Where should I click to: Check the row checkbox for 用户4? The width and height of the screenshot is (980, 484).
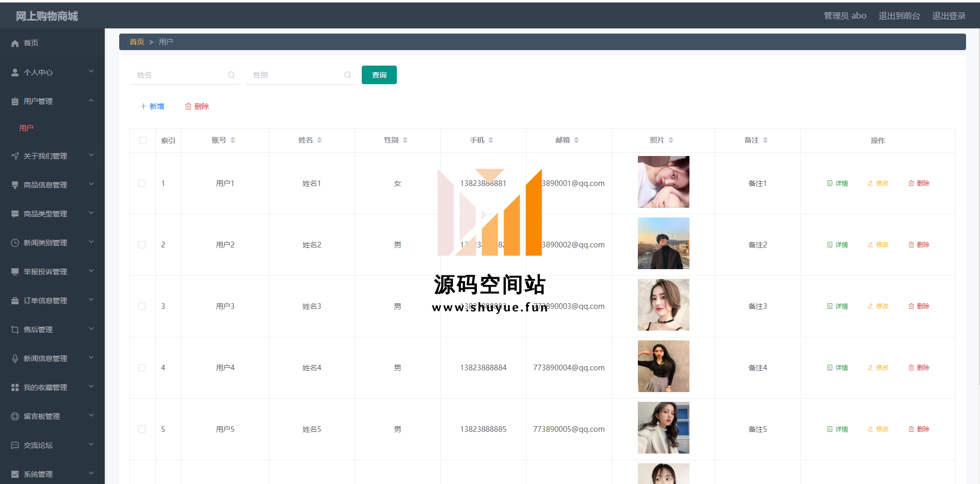[142, 368]
